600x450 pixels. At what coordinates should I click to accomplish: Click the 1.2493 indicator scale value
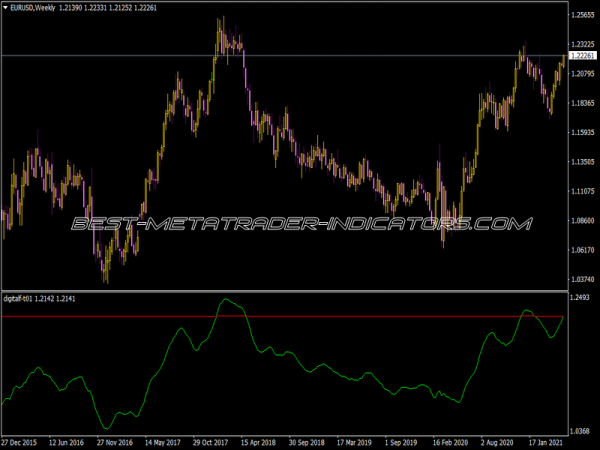578,298
